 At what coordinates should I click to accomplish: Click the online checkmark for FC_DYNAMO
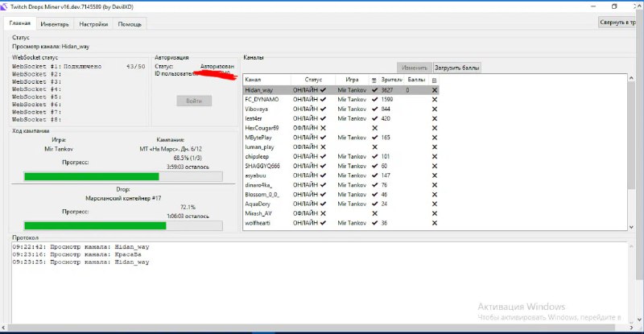(x=323, y=100)
